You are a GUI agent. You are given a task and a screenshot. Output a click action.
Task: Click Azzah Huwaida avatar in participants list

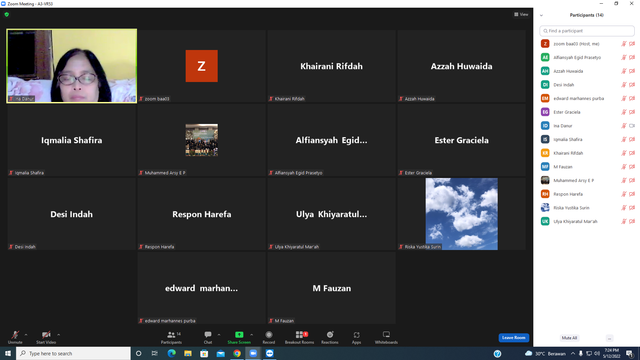(x=545, y=71)
